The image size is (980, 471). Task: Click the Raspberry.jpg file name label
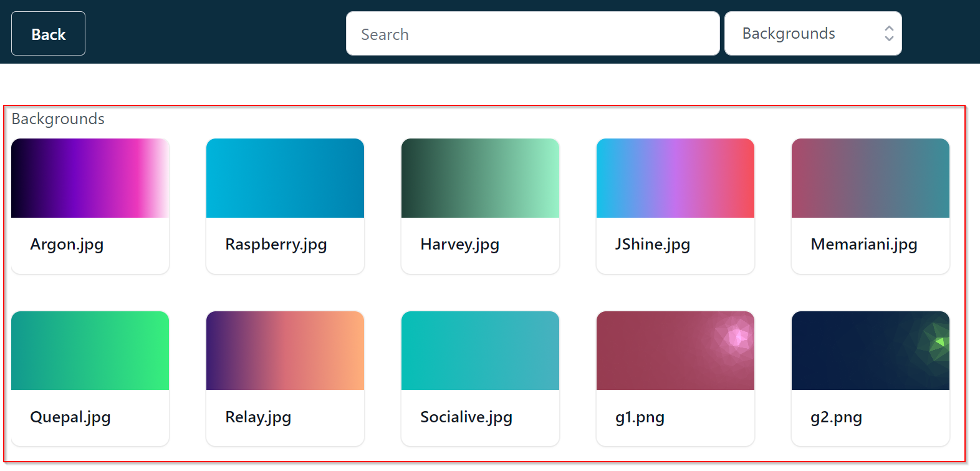(x=276, y=245)
